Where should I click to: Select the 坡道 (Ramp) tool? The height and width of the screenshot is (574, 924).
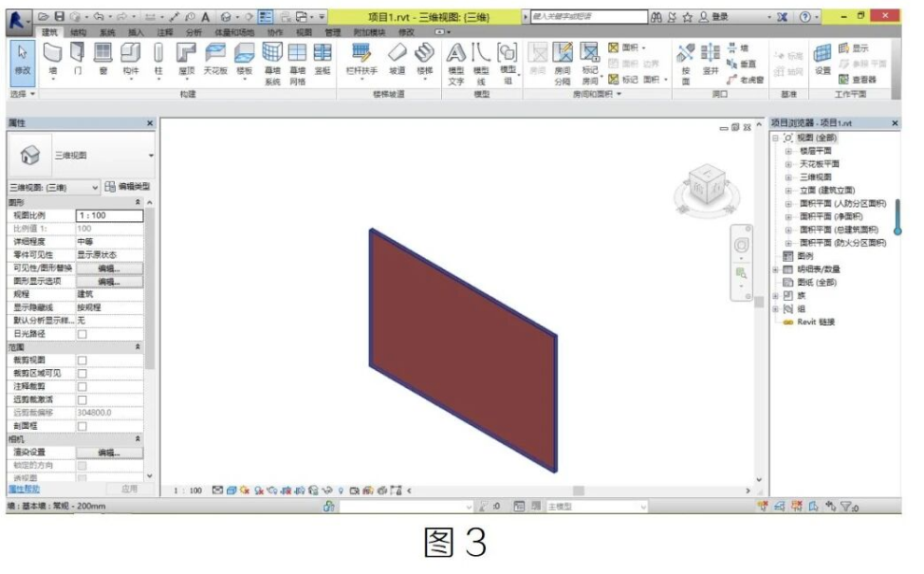397,59
